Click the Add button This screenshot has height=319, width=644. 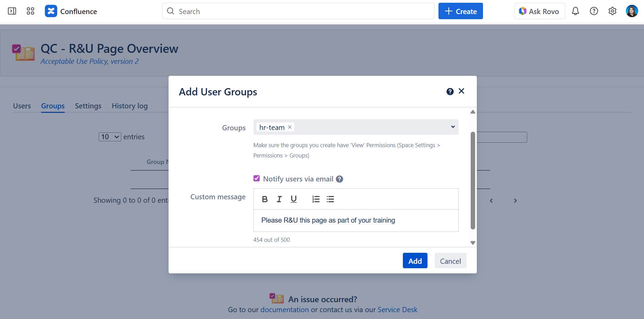[x=415, y=261]
